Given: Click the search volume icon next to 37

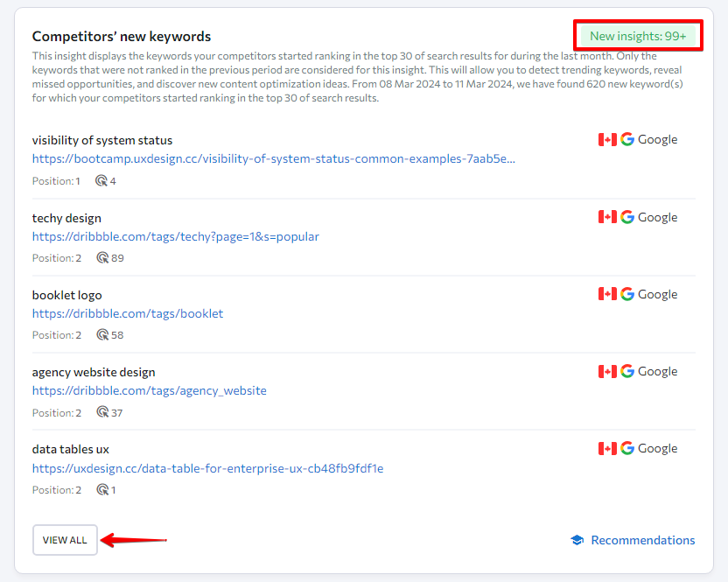Looking at the screenshot, I should 102,412.
